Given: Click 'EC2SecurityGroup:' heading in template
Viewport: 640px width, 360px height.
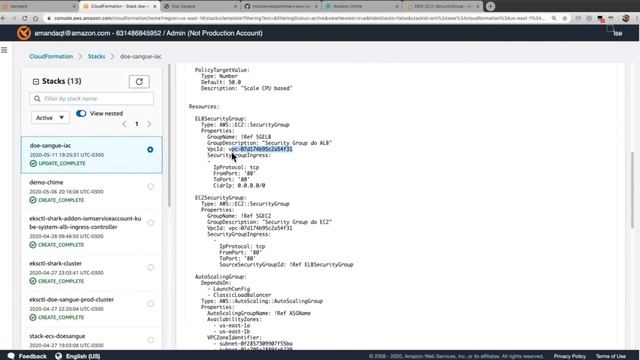Looking at the screenshot, I should coord(220,198).
